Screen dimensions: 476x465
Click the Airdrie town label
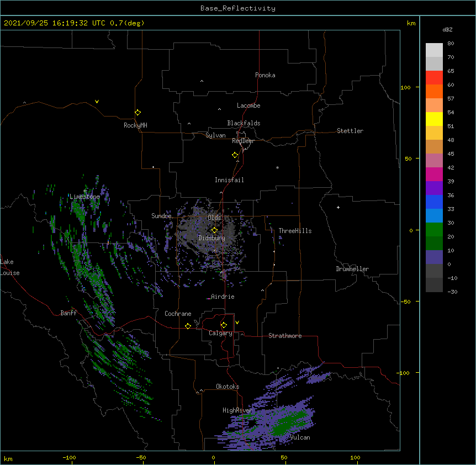[x=223, y=297]
